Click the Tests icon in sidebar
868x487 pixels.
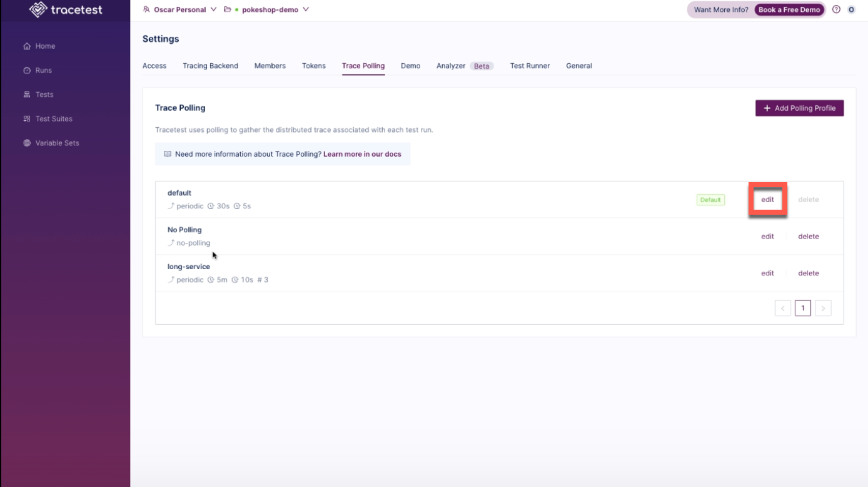click(x=27, y=95)
